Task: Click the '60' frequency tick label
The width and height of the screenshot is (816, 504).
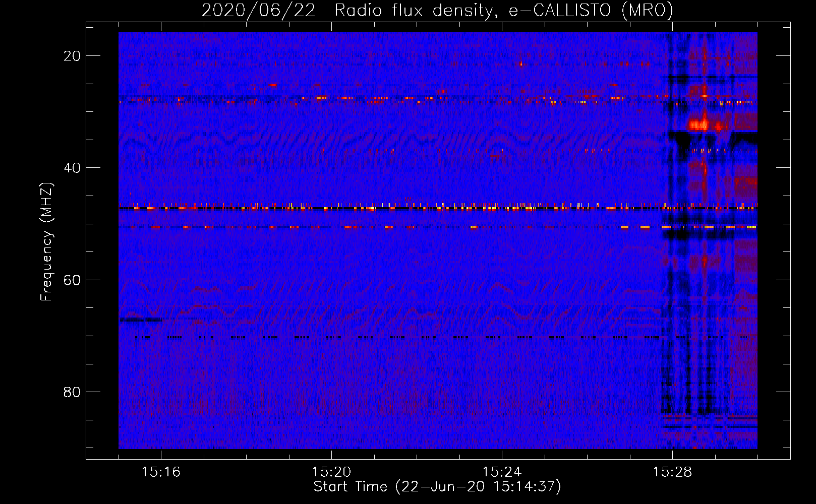Action: pyautogui.click(x=72, y=280)
